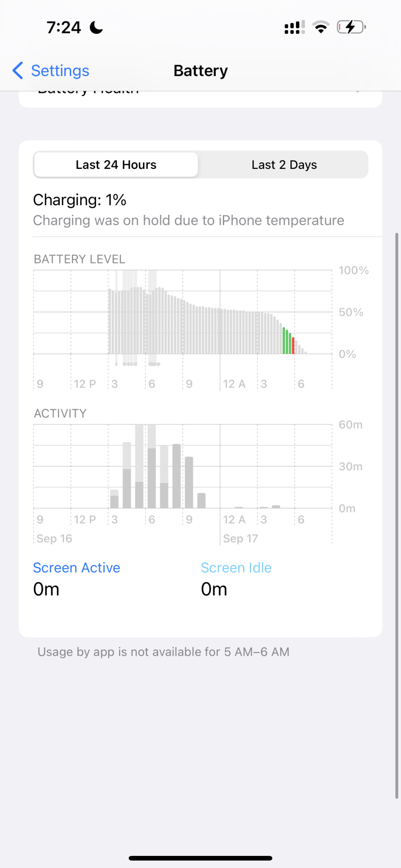
Task: Tap the Sep 17 date marker
Action: pyautogui.click(x=240, y=539)
